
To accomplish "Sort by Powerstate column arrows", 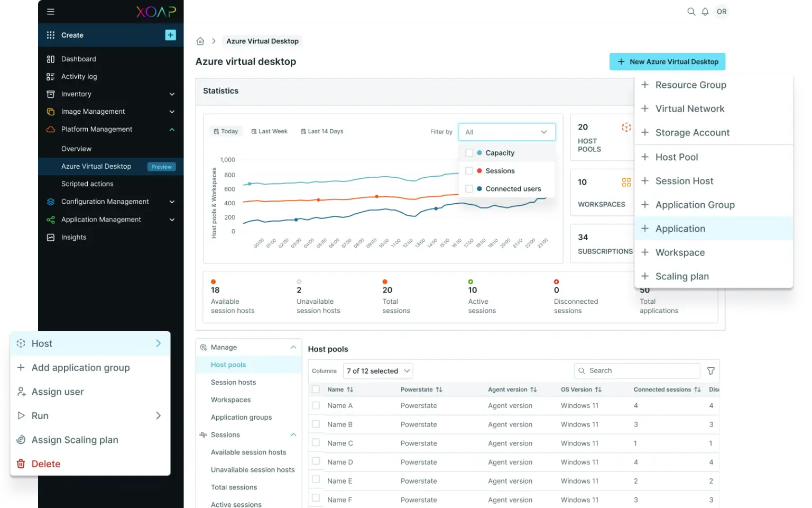I will click(439, 389).
